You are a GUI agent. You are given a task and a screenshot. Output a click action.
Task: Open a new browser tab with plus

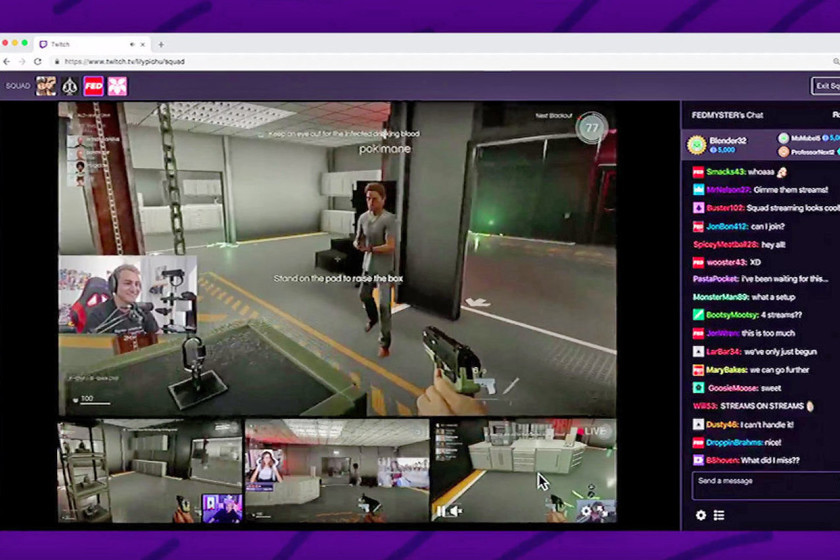[x=161, y=44]
